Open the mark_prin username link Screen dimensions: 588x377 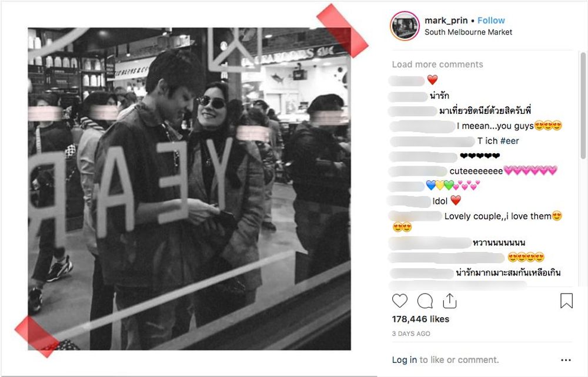click(x=446, y=21)
